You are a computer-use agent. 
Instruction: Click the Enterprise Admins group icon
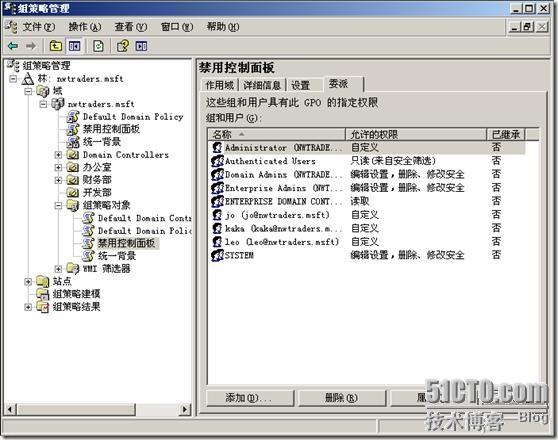pos(217,188)
